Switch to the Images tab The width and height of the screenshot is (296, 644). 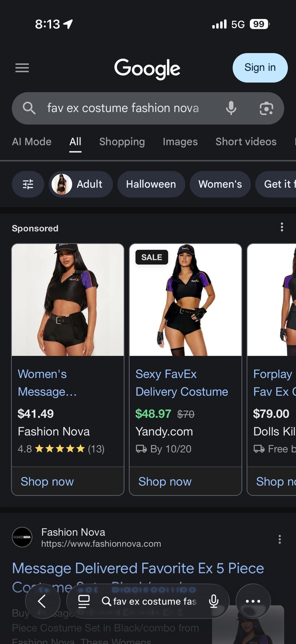[180, 142]
